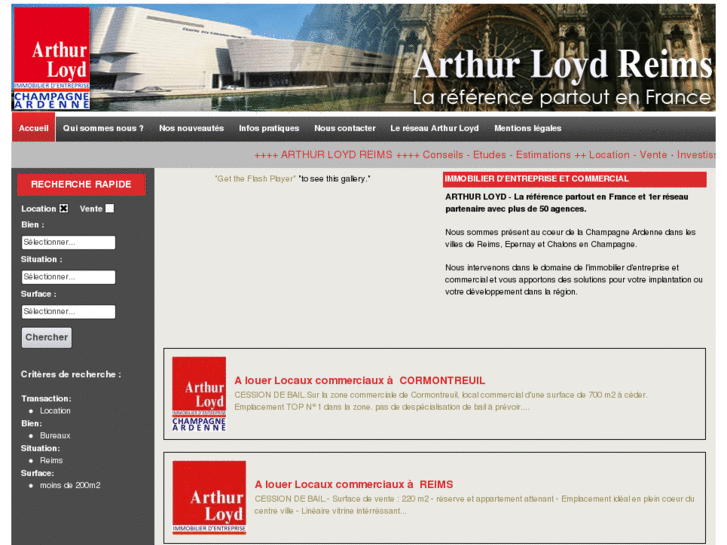This screenshot has height=545, width=727.
Task: Click the scrolling ARTHUR LOYD REIMS ticker text
Action: (x=485, y=155)
